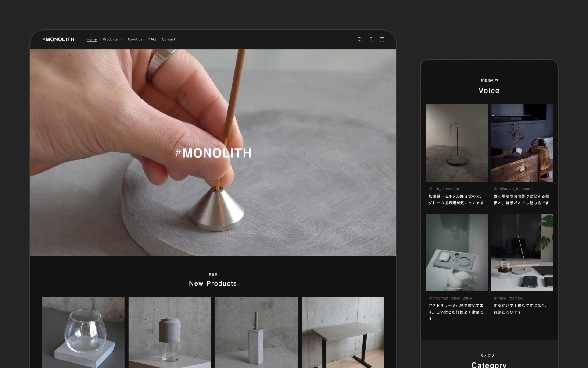Expand the Products dropdown menu
Screen dimensions: 588x368
pyautogui.click(x=110, y=39)
